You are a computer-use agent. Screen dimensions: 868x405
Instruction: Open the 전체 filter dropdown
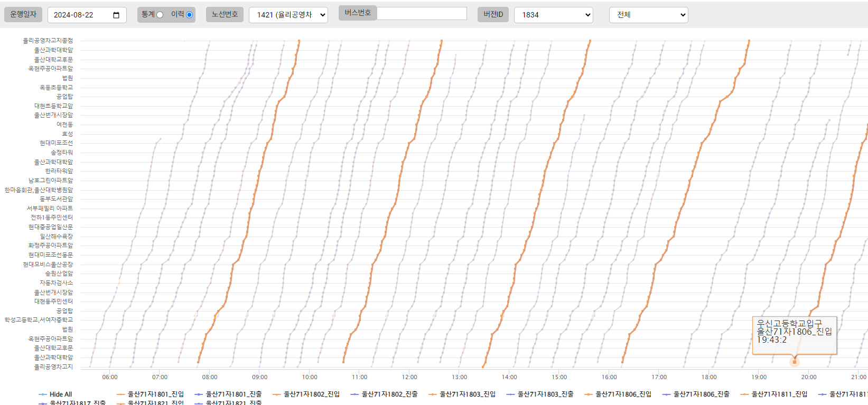tap(648, 15)
